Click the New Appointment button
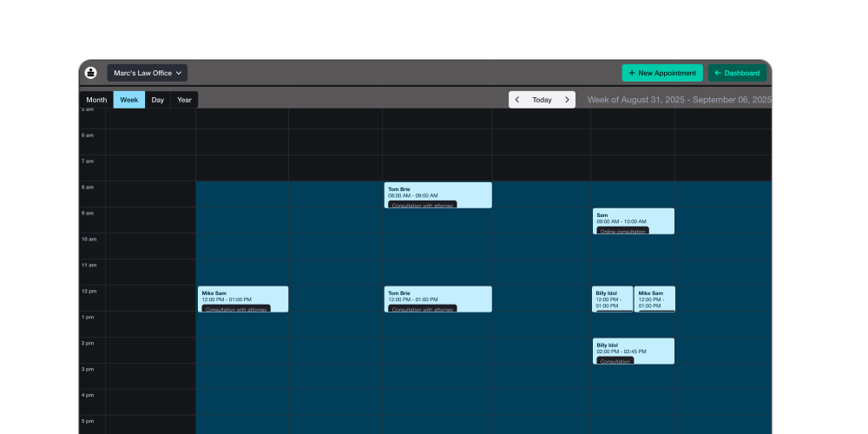The height and width of the screenshot is (434, 868). click(x=661, y=73)
